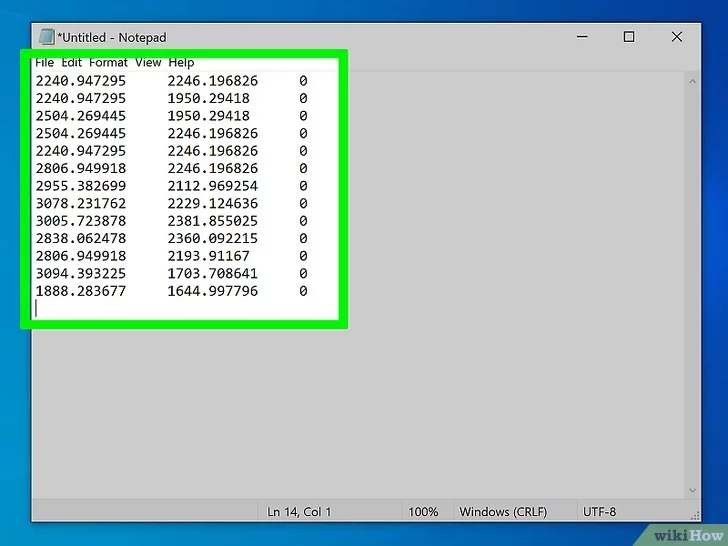Click the window size grip corner
Viewport: 728px width, 546px height.
tap(695, 516)
